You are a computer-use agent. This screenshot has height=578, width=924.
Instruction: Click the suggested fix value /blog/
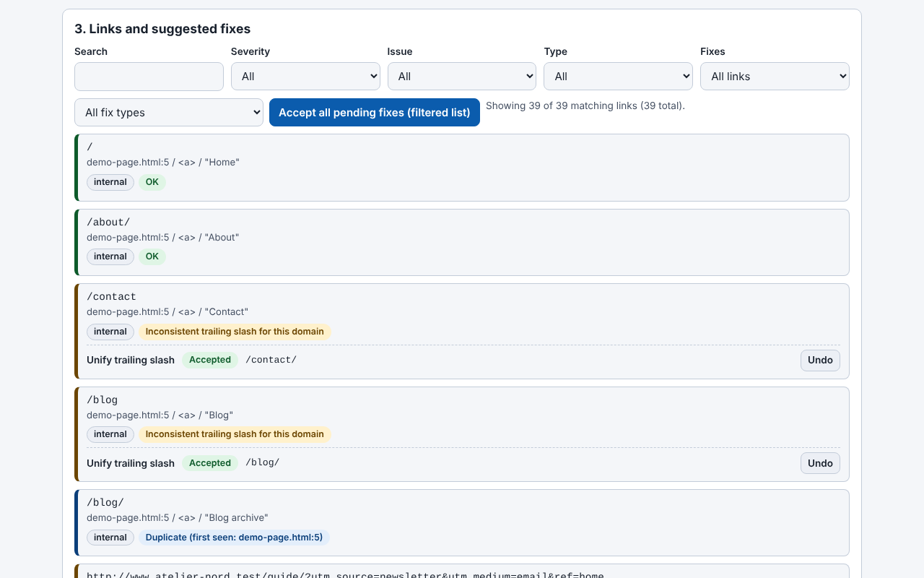[x=263, y=462]
